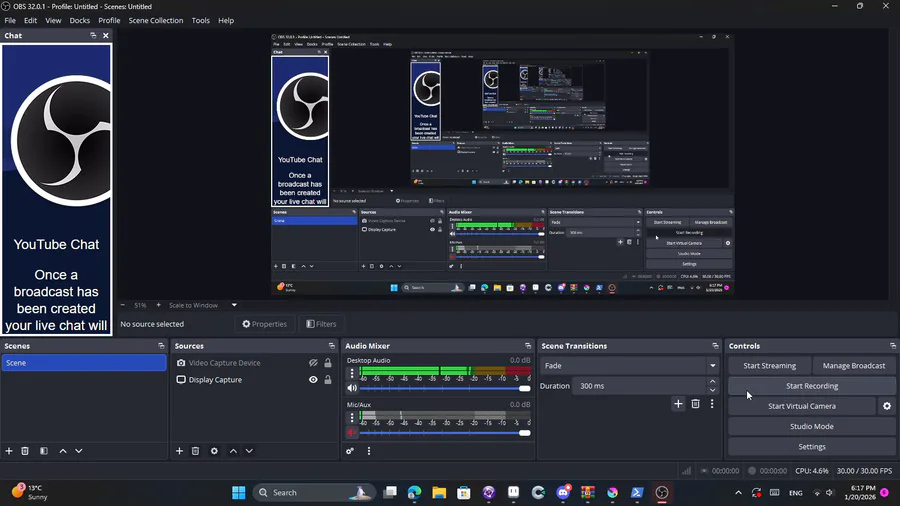Viewport: 900px width, 506px height.
Task: Remove selected scene via Scenes trash icon
Action: click(x=25, y=451)
